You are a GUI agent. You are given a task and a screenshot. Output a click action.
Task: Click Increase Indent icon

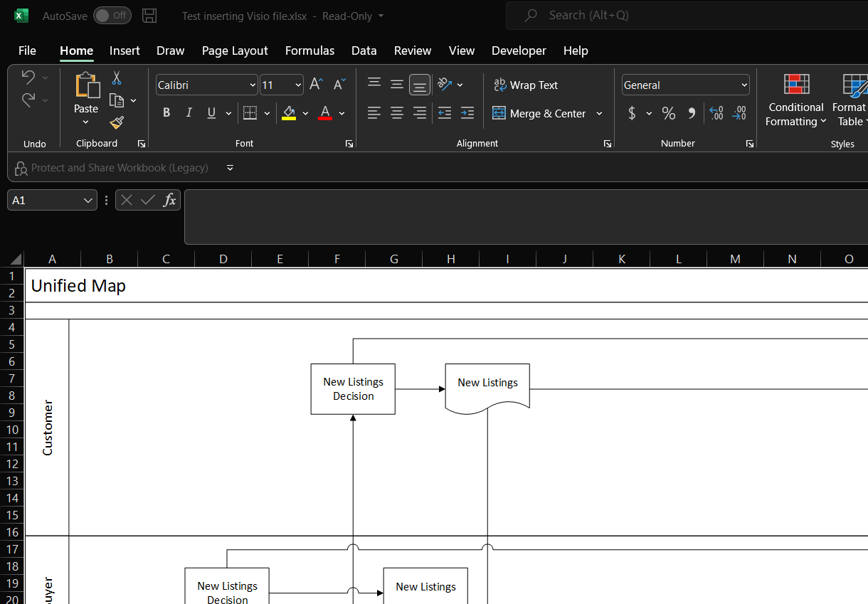[467, 113]
